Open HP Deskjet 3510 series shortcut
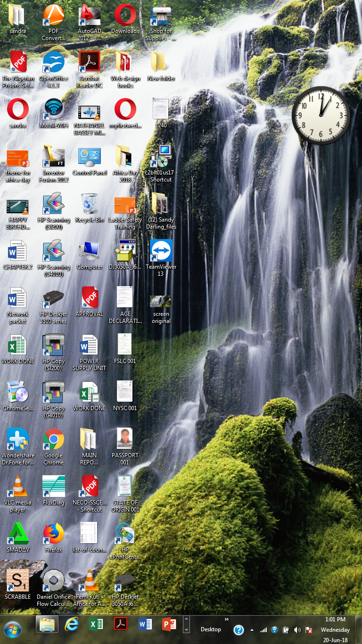Viewport: 362px width, 644px height. pos(53,298)
